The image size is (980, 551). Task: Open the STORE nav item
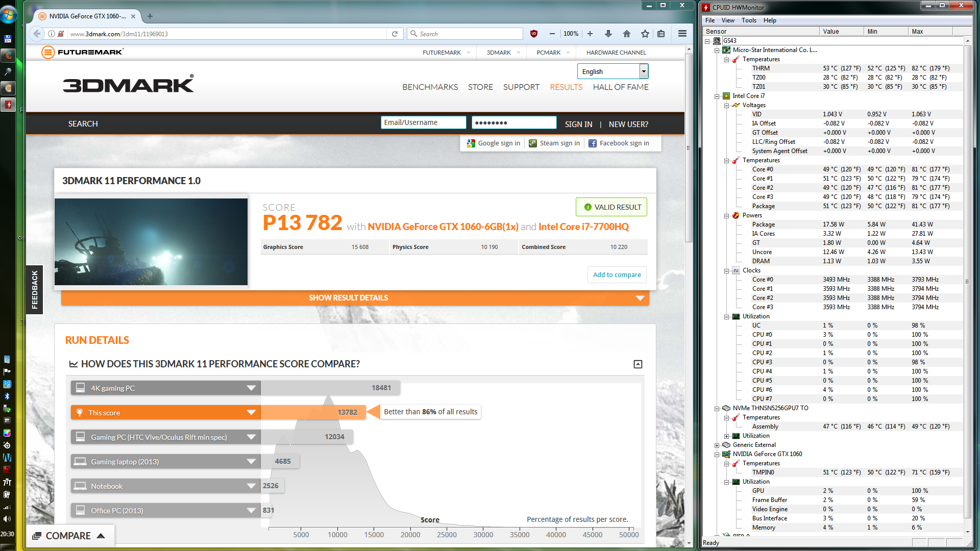pyautogui.click(x=480, y=87)
